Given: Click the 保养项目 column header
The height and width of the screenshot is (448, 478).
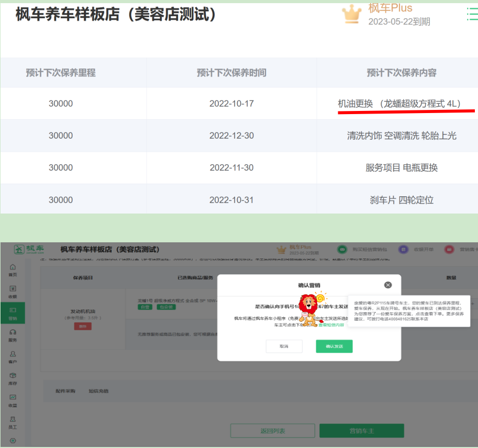Looking at the screenshot, I should pos(83,277).
